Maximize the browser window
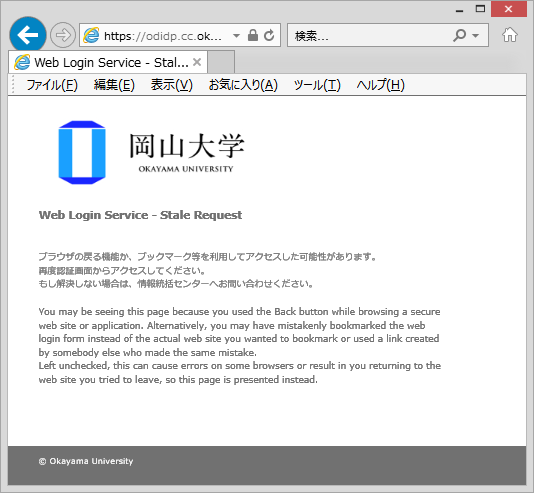The width and height of the screenshot is (534, 493). tap(480, 9)
